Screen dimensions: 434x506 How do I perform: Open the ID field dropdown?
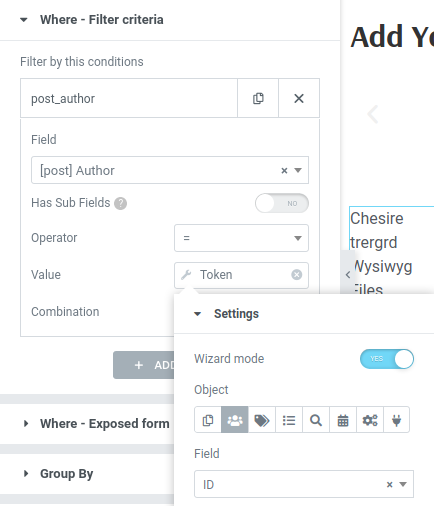pos(304,484)
